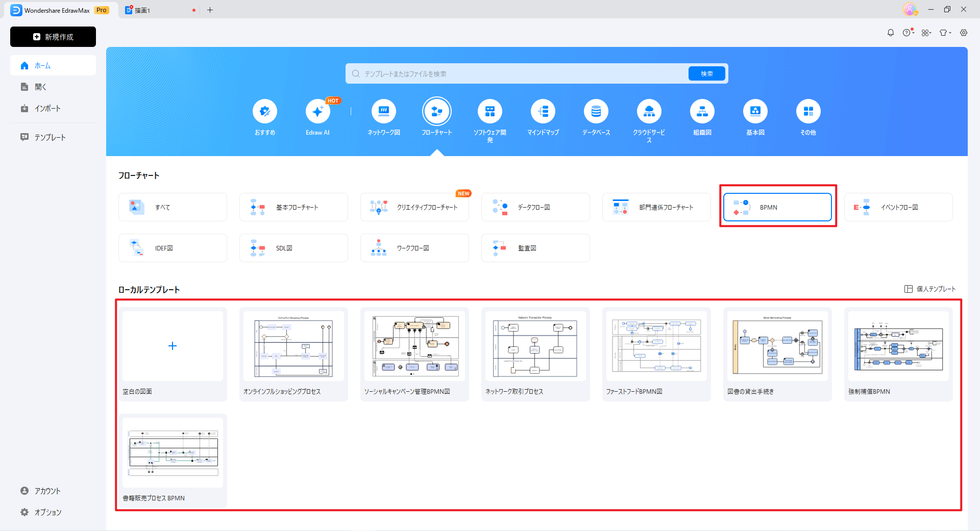Click the 検索 button
The height and width of the screenshot is (531, 980).
point(707,74)
